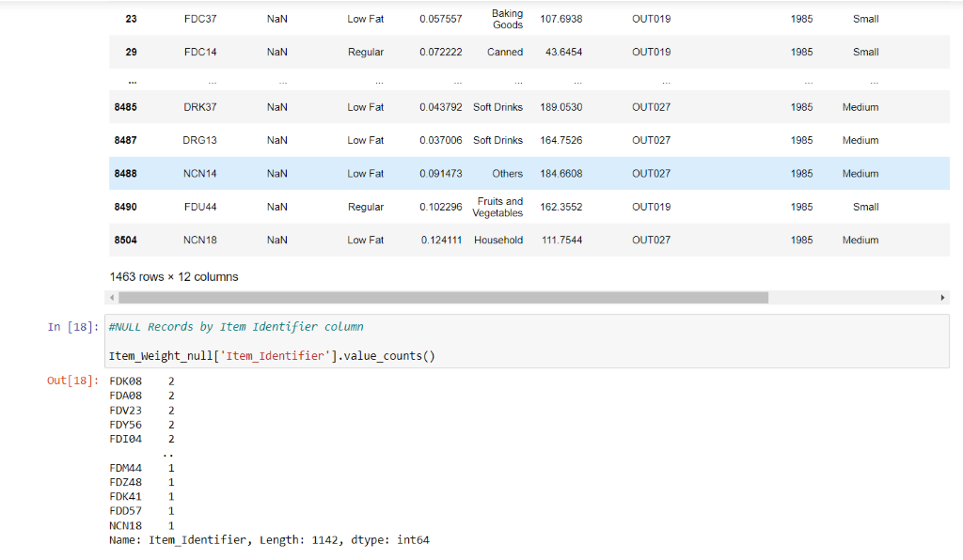Click the value_counts() code line
Image resolution: width=963 pixels, height=560 pixels.
pos(272,356)
